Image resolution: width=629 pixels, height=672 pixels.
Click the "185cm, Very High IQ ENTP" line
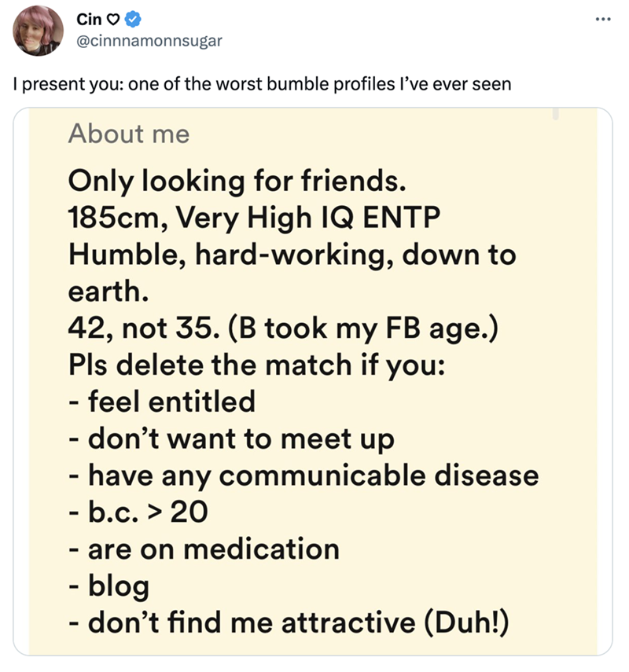coord(249,218)
